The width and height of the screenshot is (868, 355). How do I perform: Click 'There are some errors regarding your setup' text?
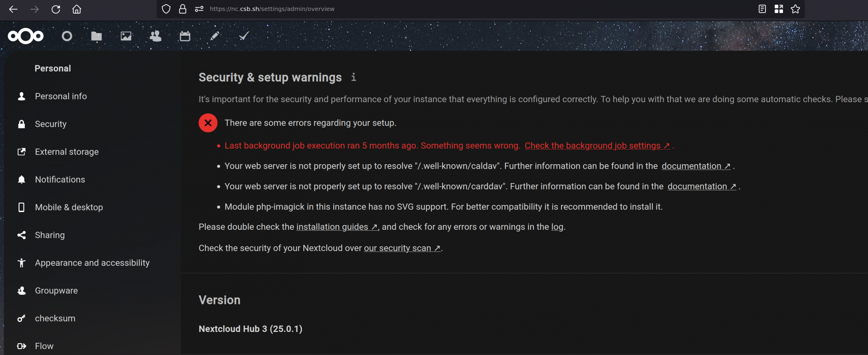pos(311,123)
